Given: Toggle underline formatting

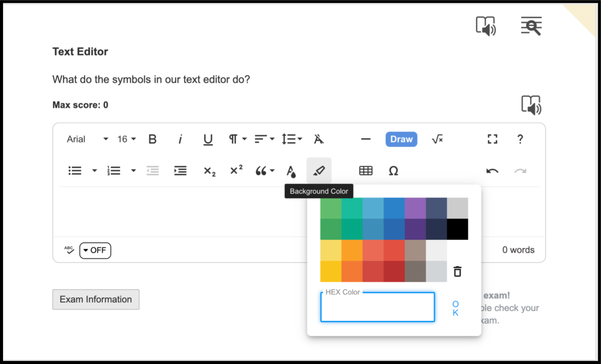Looking at the screenshot, I should point(208,139).
